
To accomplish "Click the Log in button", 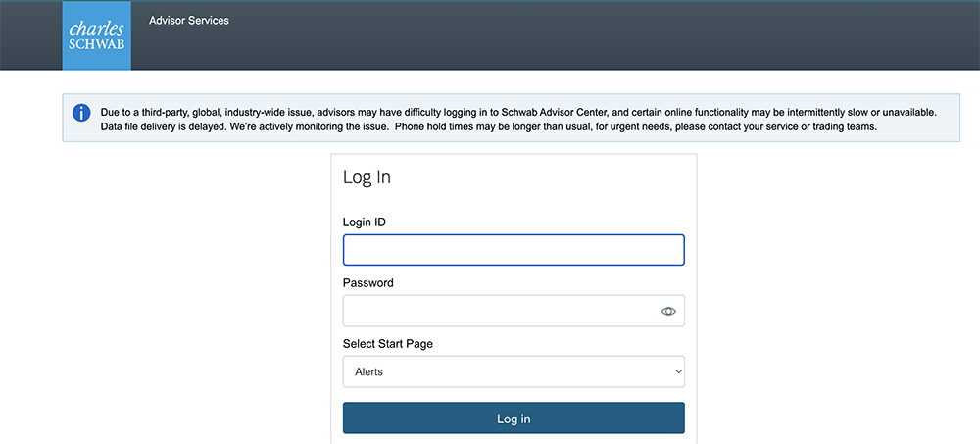I will [514, 419].
